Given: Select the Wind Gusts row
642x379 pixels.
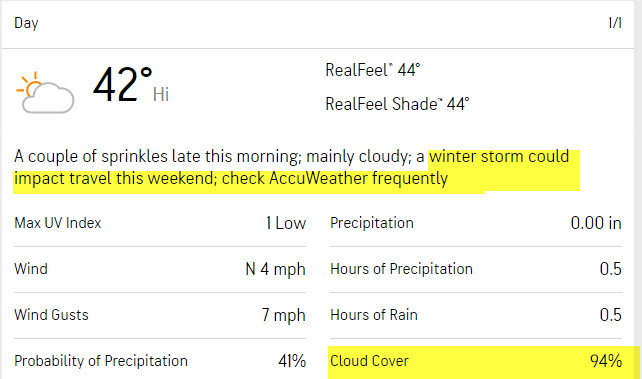Looking at the screenshot, I should pyautogui.click(x=160, y=315).
